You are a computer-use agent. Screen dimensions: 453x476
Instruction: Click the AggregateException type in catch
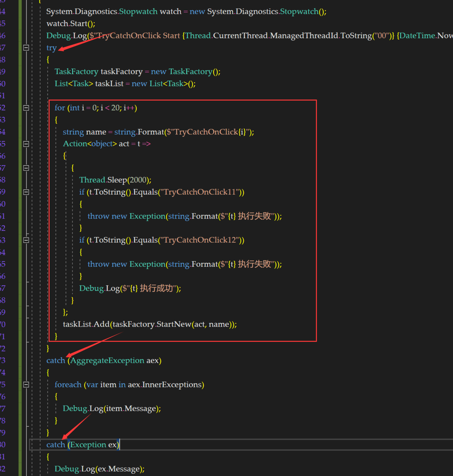[x=107, y=361]
